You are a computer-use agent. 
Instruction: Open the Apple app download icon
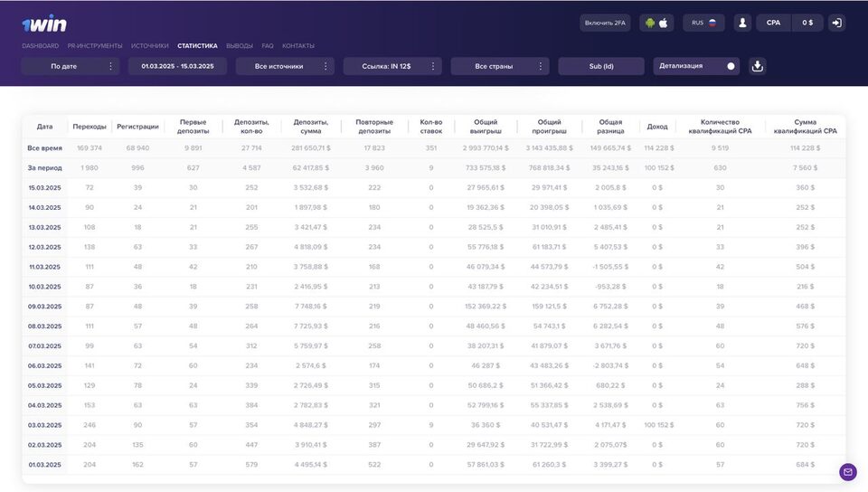664,23
